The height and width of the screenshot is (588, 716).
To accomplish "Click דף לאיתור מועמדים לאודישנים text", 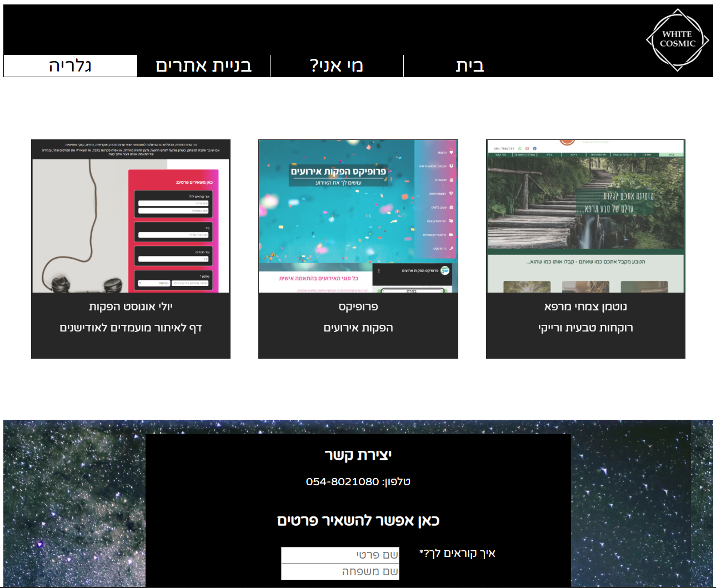I will (131, 328).
